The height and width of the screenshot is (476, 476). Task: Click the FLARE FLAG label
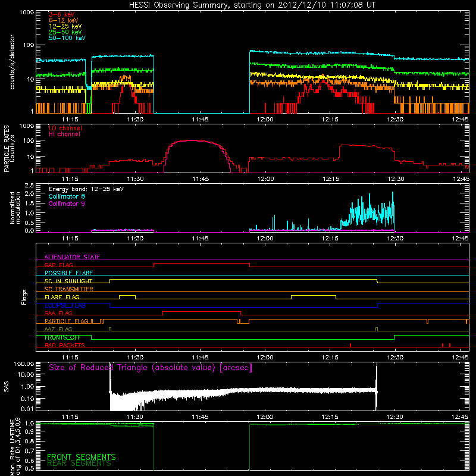(x=62, y=297)
